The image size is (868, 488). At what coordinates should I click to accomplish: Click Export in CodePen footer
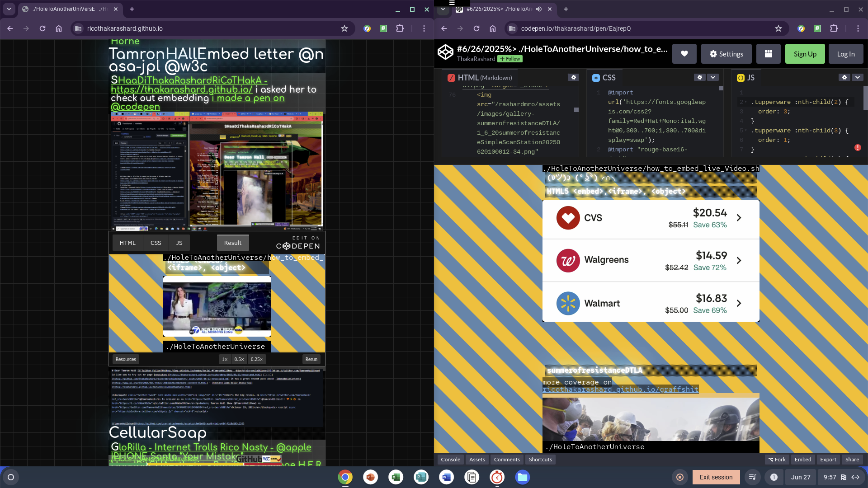pyautogui.click(x=828, y=460)
